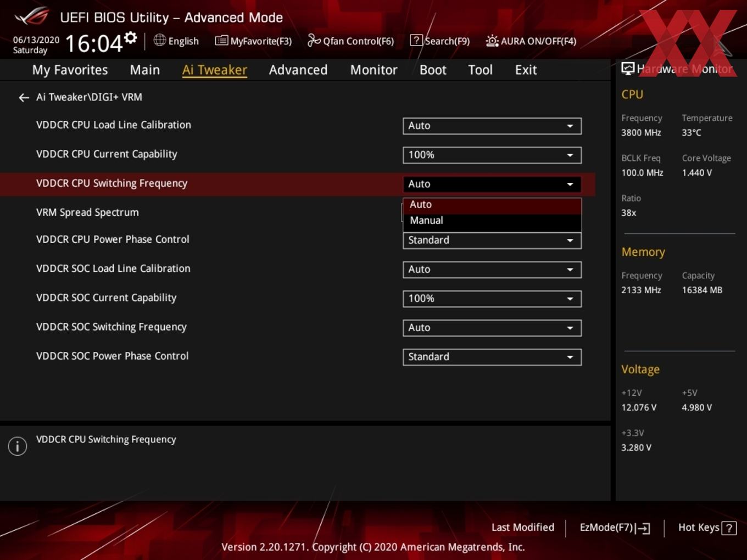Collapse the VDDCR CPU Switching Frequency dropdown
The width and height of the screenshot is (747, 560).
(x=492, y=184)
